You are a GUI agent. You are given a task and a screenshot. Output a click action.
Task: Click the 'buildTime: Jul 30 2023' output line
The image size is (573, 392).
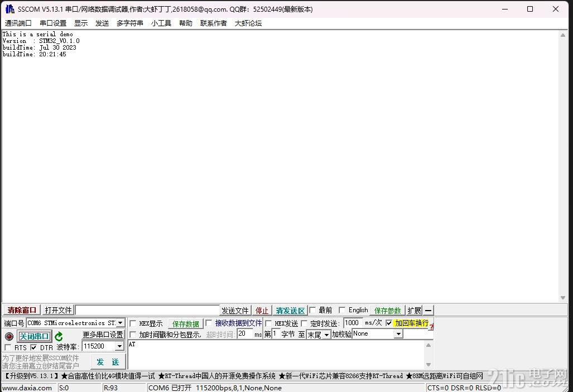(40, 47)
